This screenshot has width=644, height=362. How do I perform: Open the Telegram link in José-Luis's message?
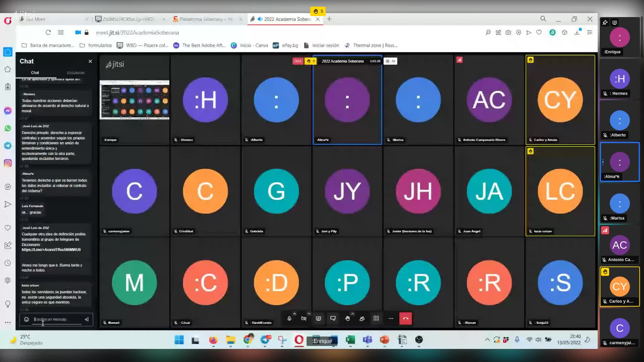pyautogui.click(x=51, y=250)
